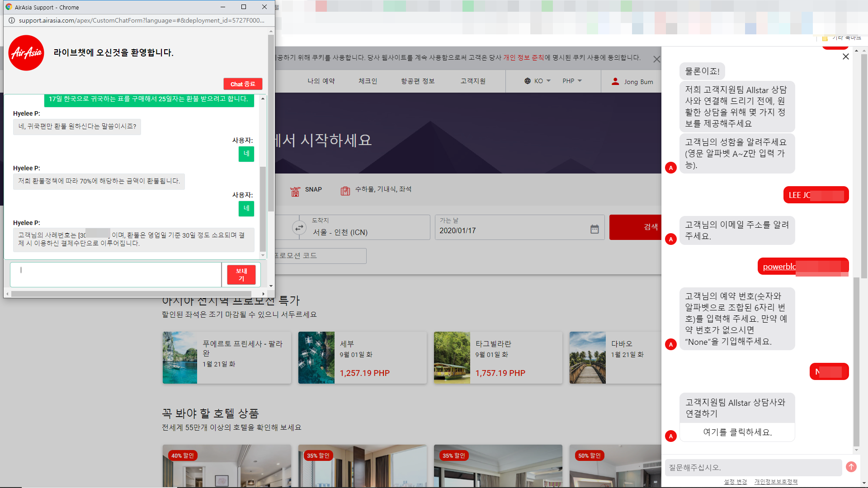Click the 여기를 클릭하세요 Allstar link
The image size is (868, 488).
pyautogui.click(x=737, y=432)
